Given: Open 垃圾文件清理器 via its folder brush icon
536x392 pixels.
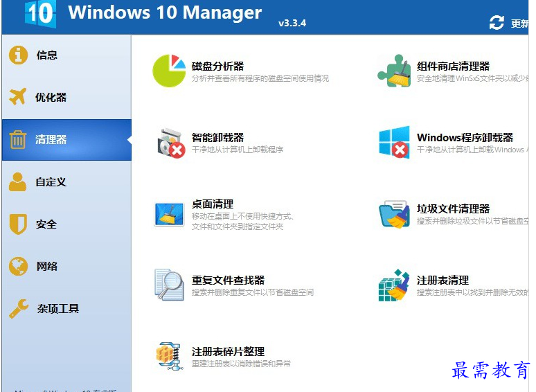Looking at the screenshot, I should pyautogui.click(x=394, y=214).
